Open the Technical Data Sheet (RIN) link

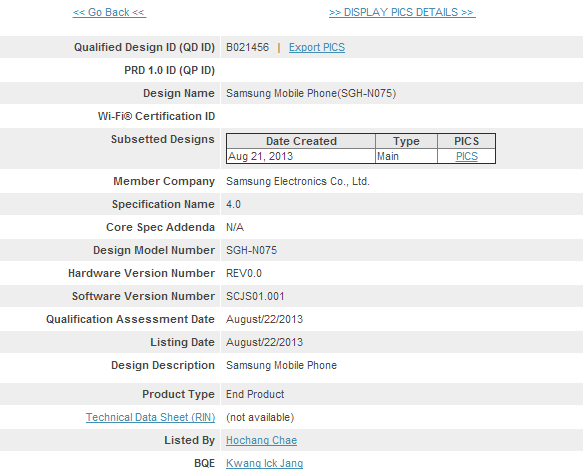[x=151, y=417]
